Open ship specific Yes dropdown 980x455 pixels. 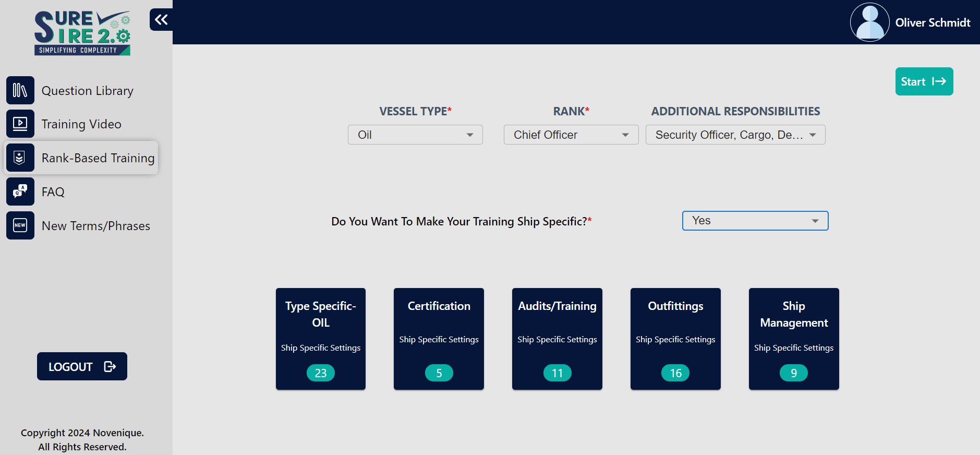[755, 221]
